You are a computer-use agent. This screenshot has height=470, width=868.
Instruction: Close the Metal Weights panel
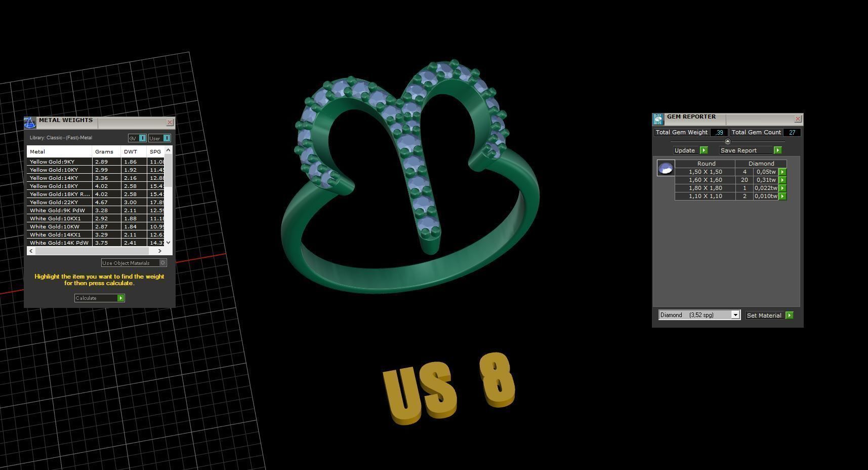tap(170, 122)
